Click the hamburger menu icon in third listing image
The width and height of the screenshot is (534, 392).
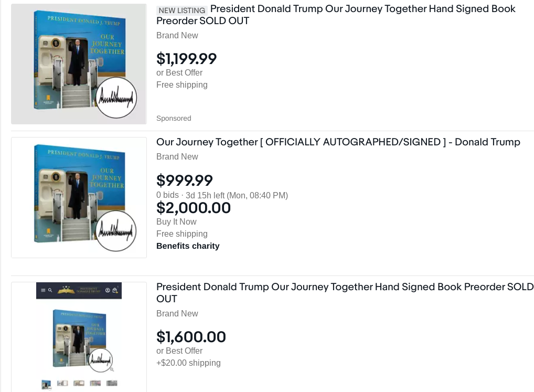pos(43,290)
